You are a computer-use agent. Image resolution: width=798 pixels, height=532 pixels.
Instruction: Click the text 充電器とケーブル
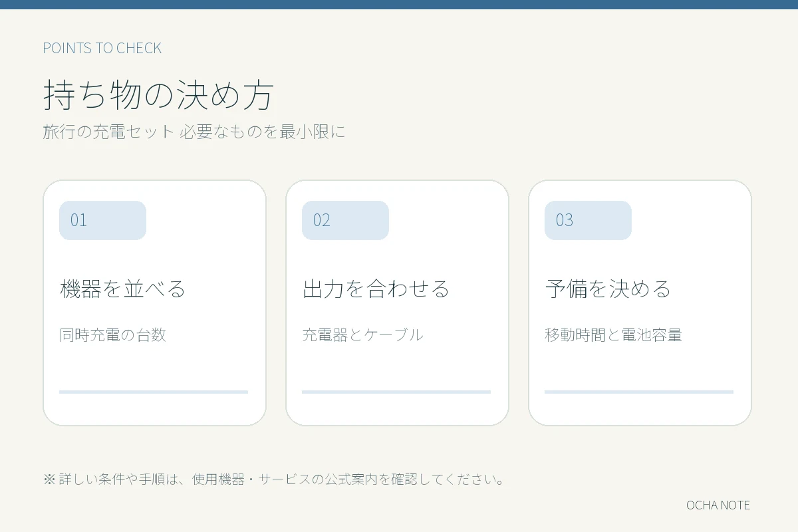[362, 334]
